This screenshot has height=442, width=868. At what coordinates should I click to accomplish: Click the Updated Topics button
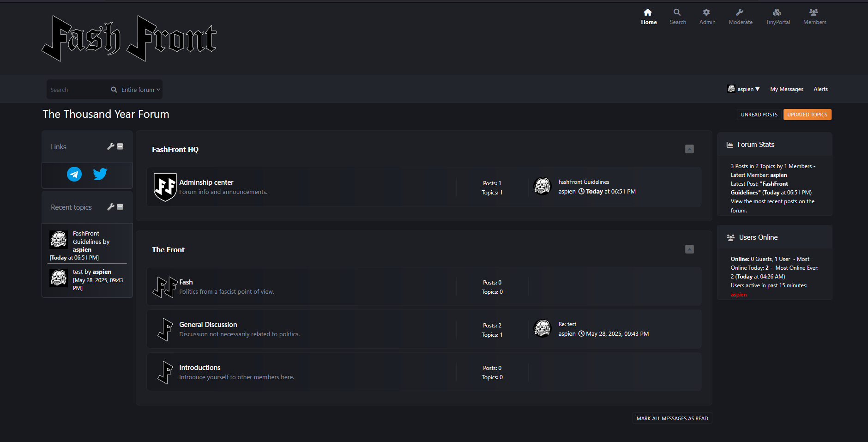click(807, 115)
